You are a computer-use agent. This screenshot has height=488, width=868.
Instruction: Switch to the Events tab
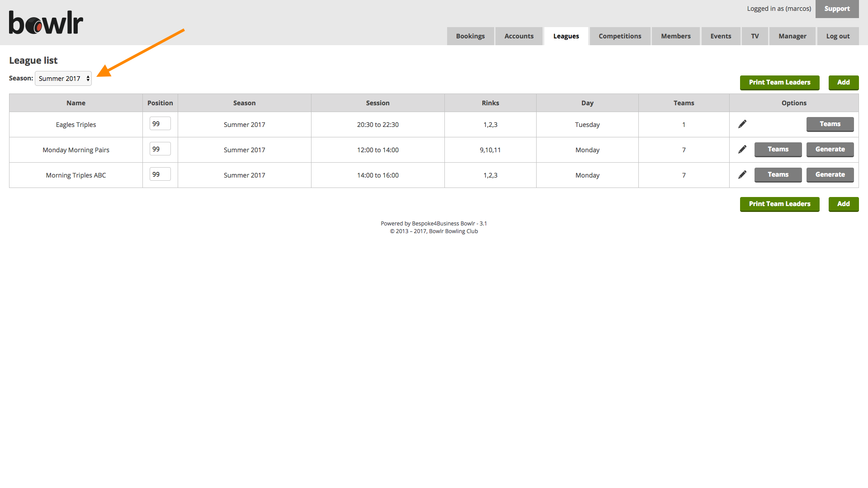(721, 36)
